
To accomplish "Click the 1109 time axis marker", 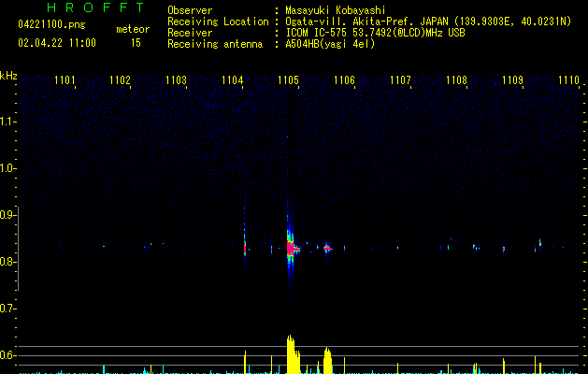I will (512, 80).
